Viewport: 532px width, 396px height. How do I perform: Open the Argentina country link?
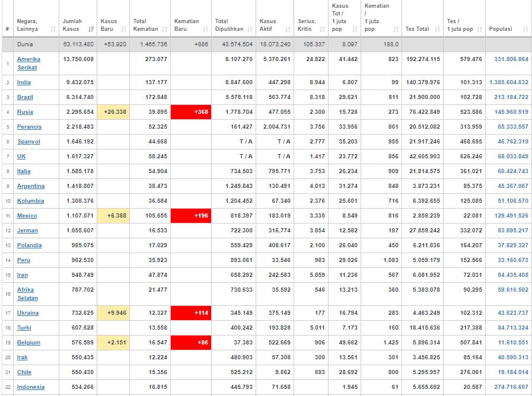tap(31, 186)
